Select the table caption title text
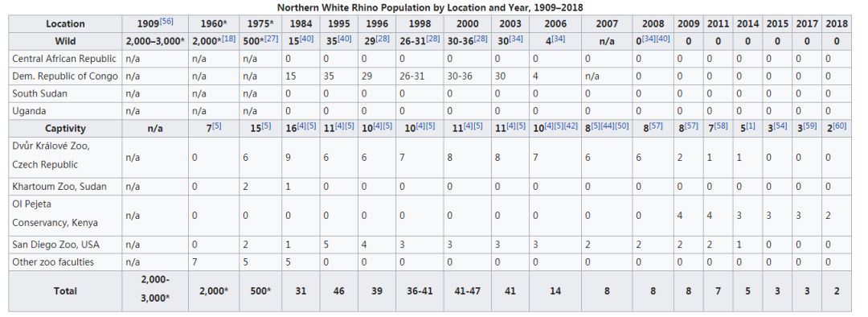This screenshot has height=317, width=868. coord(430,7)
